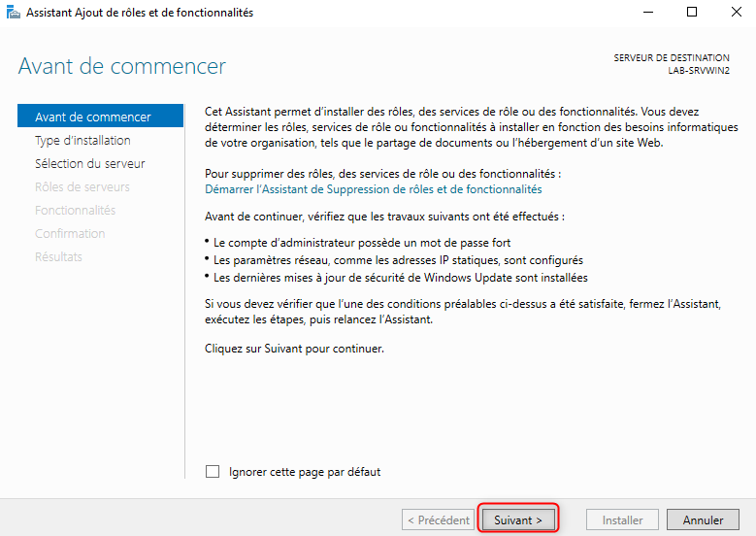Image resolution: width=756 pixels, height=536 pixels.
Task: Click 'Cliquez sur Suivant pour continuer' text
Action: [x=294, y=349]
